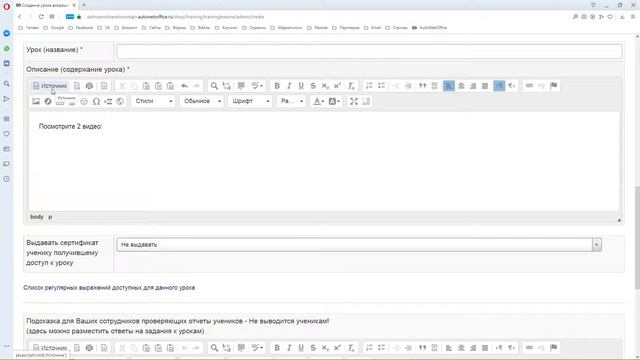Click Remove Format icon in description editor
The image size is (640, 360).
pyautogui.click(x=351, y=86)
